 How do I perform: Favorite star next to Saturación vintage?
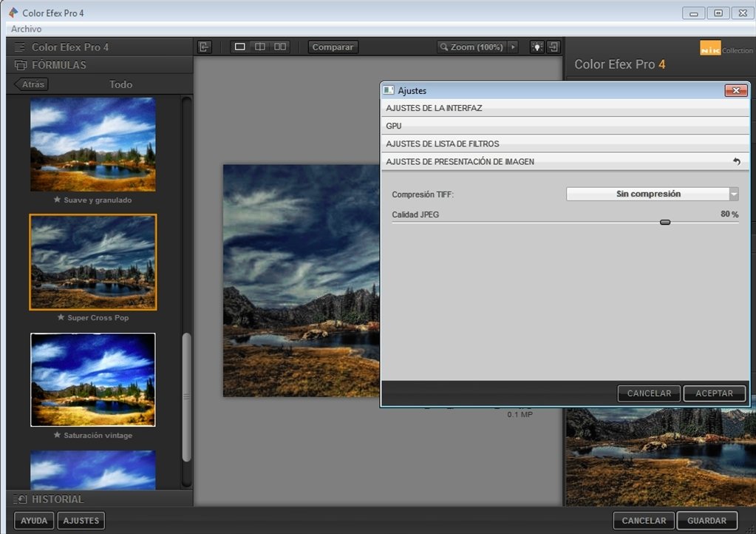click(57, 435)
